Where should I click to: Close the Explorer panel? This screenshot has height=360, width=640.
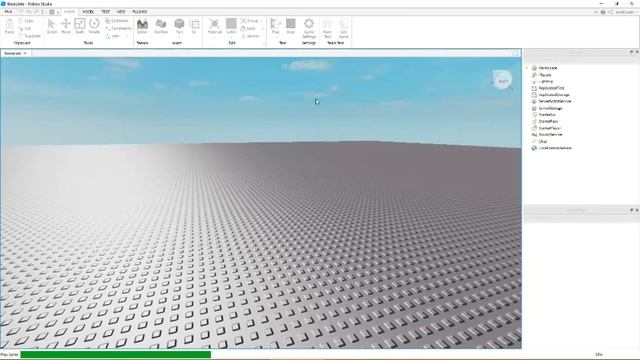637,52
